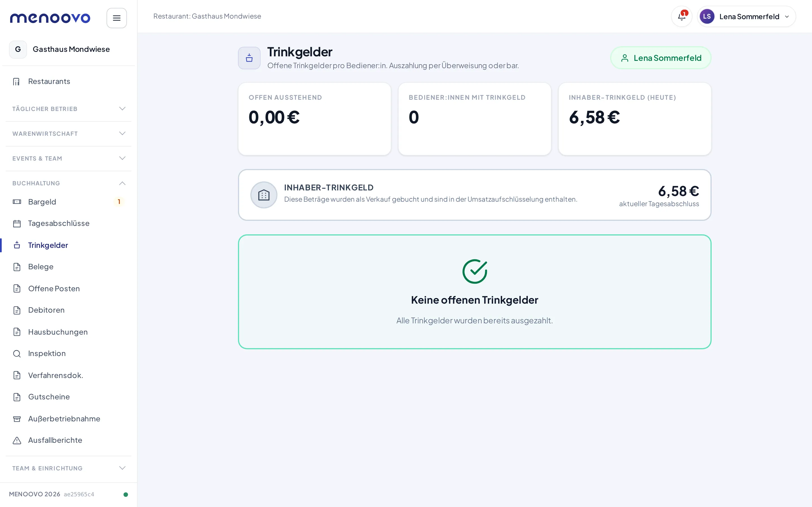Open the Lena Sommerfeld user dropdown
812x507 pixels.
(746, 16)
